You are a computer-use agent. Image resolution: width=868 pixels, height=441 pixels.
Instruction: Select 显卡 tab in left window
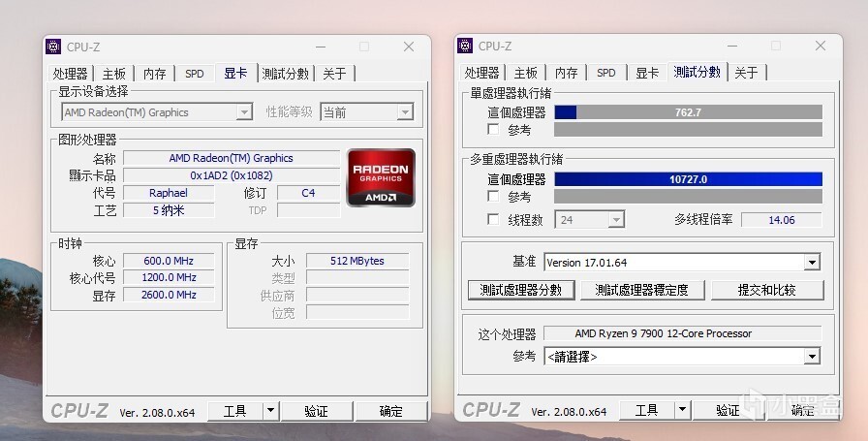(x=235, y=73)
